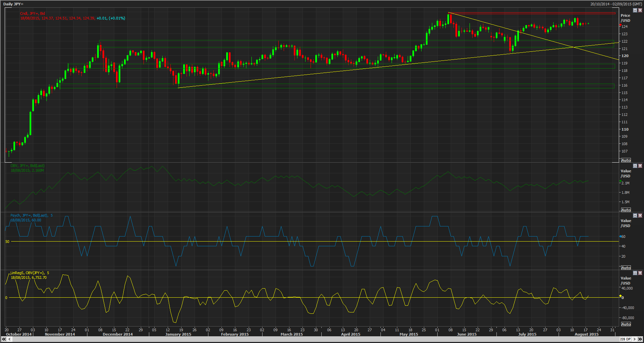The image size is (644, 343).
Task: Select the 'Psych, JPY=, Bid(Last), 5' indicator label
Action: pos(32,216)
